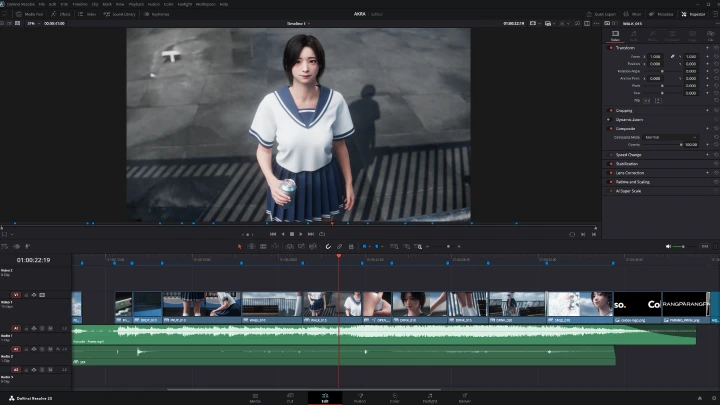Open the File tab icon in Inspector
The height and width of the screenshot is (405, 720).
[x=710, y=35]
